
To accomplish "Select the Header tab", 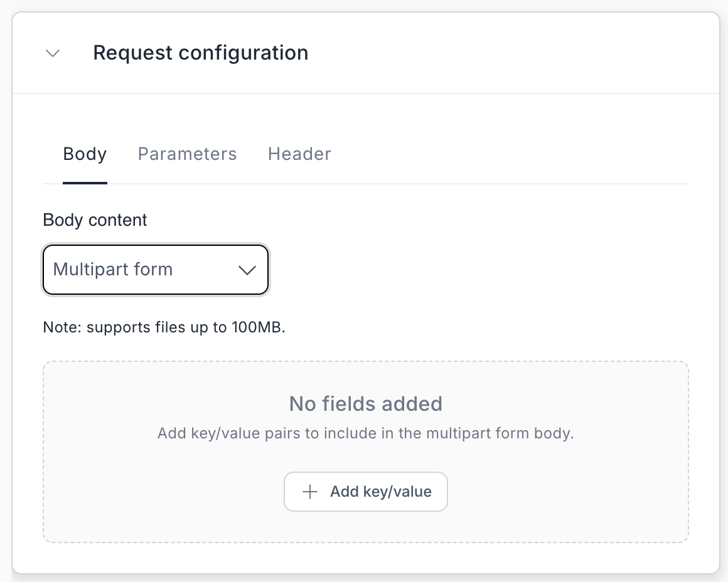I will [x=299, y=154].
